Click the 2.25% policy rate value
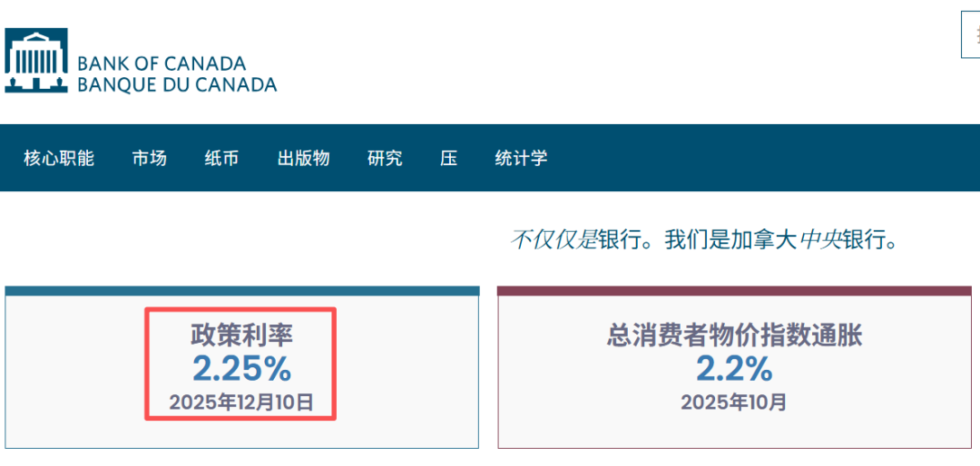Viewport: 980px width, 466px height. coord(241,368)
